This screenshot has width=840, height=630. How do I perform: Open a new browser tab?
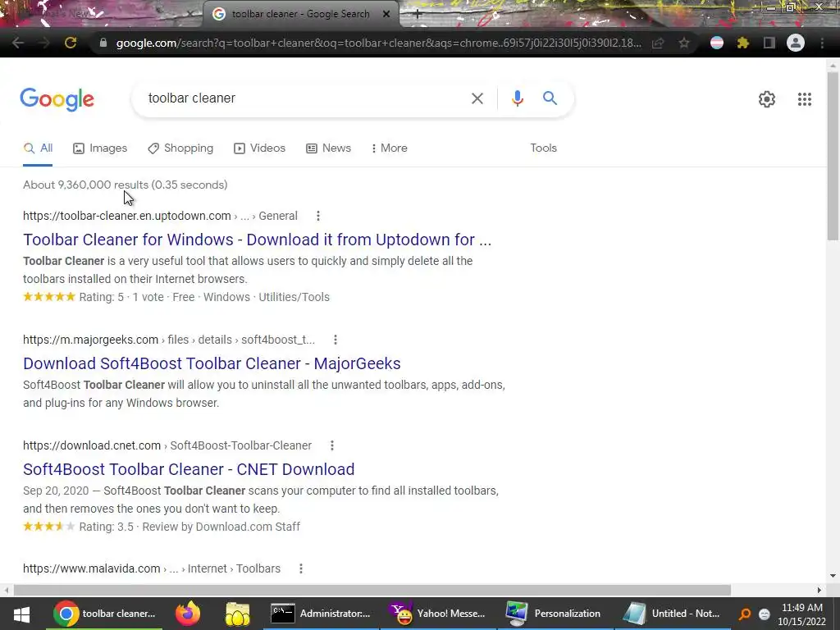tap(418, 15)
